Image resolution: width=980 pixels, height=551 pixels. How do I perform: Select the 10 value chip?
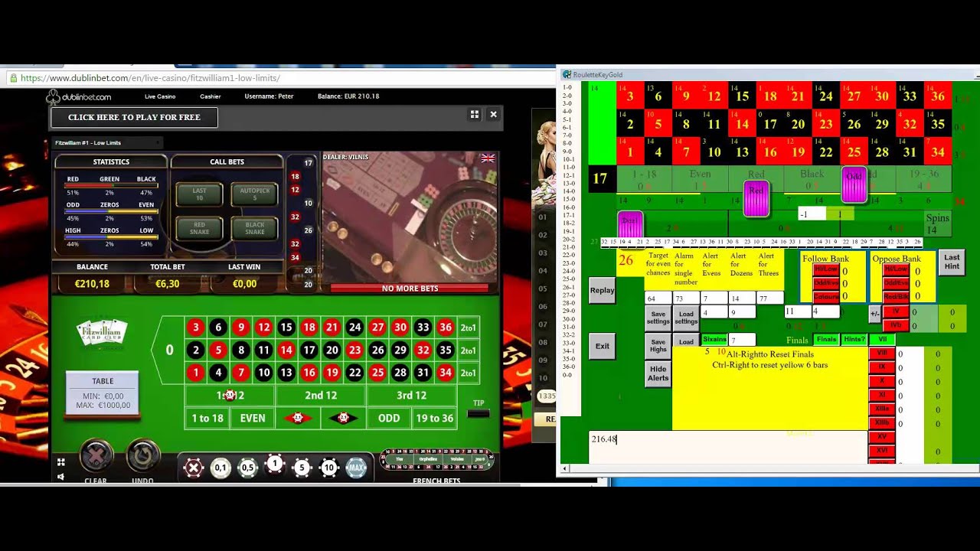click(x=329, y=468)
